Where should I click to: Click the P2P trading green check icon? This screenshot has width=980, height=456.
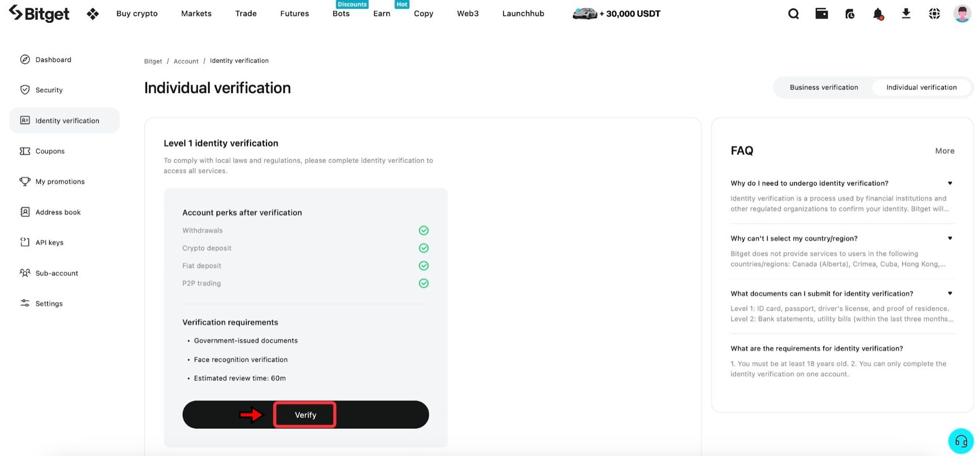click(423, 283)
